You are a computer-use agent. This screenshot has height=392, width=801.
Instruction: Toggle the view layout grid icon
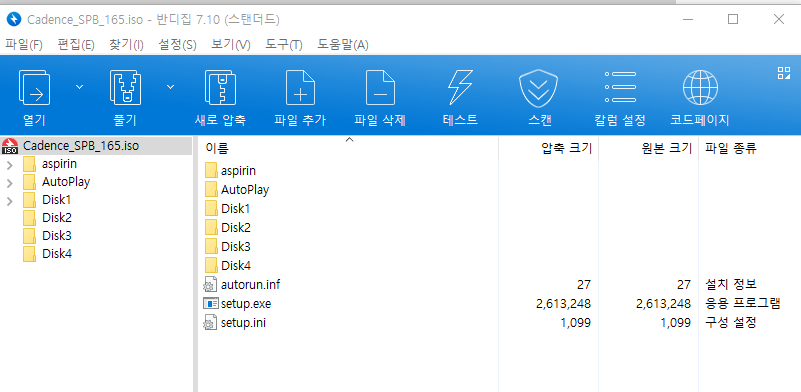784,73
